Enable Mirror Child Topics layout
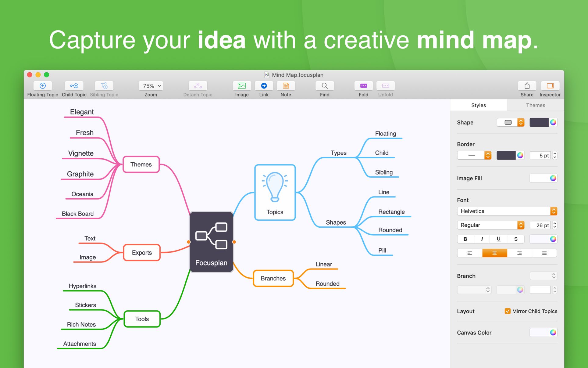Viewport: 588px width, 368px height. click(x=507, y=311)
